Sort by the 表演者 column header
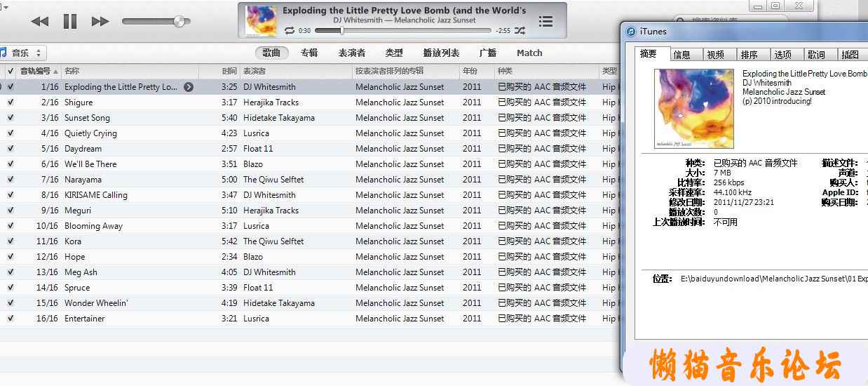The width and height of the screenshot is (868, 386). 296,71
